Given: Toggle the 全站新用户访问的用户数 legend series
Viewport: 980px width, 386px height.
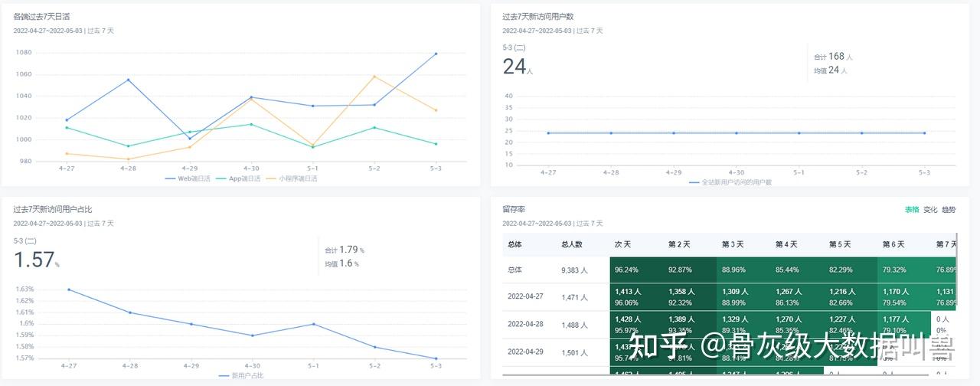Looking at the screenshot, I should coord(730,182).
